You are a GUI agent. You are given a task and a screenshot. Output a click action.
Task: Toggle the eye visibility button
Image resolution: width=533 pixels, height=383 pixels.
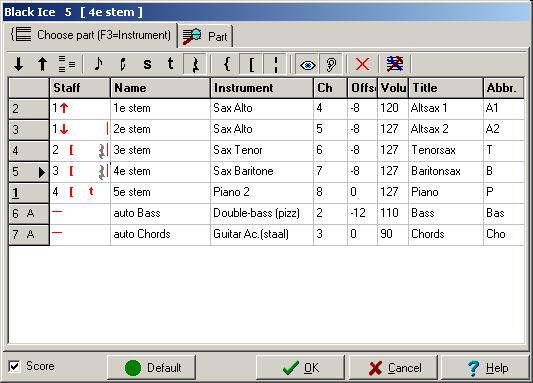pos(307,64)
